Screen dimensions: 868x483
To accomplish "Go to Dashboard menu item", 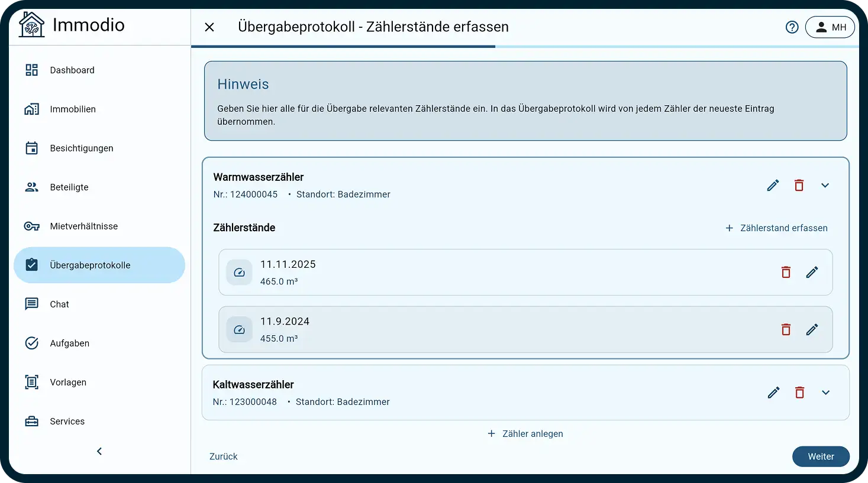I will [x=99, y=70].
